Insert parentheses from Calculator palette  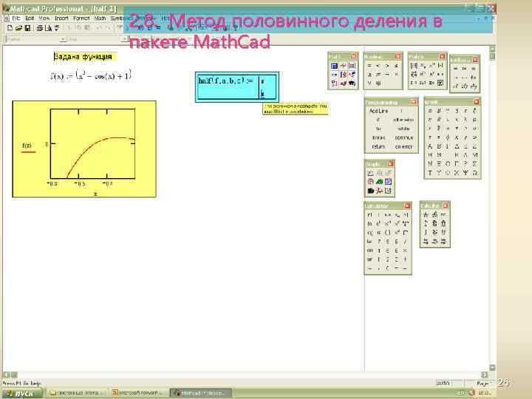(387, 233)
